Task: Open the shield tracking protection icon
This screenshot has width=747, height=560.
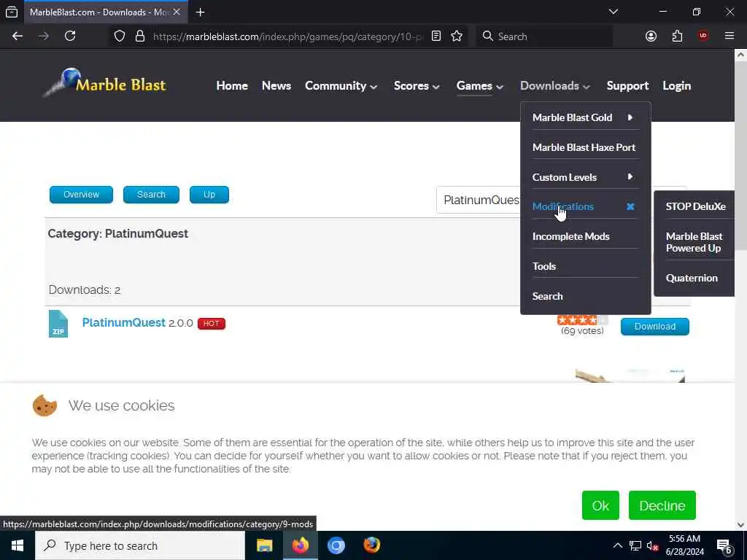Action: (x=120, y=36)
